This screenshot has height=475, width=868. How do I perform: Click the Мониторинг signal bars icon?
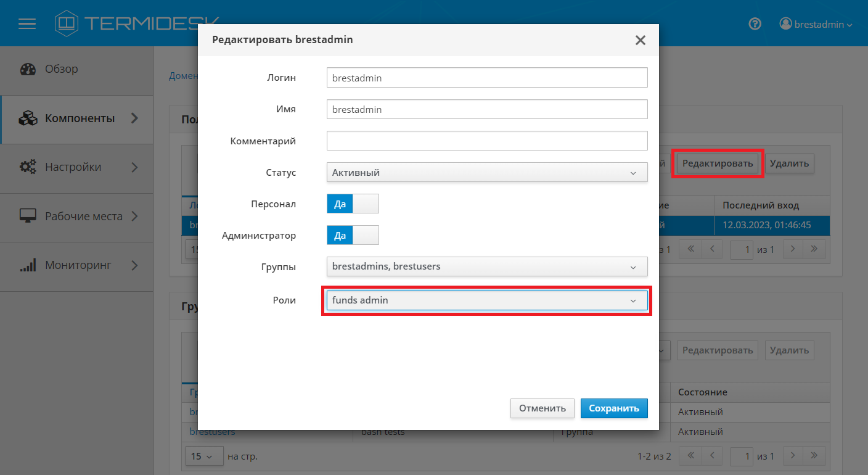(28, 266)
